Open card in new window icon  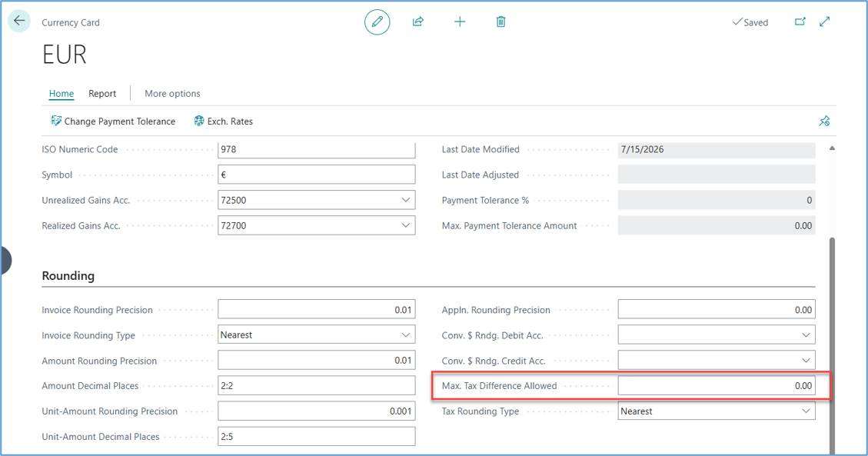800,22
